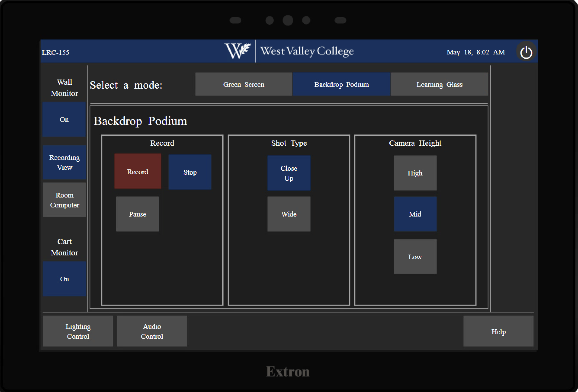The image size is (578, 392).
Task: Pause the recording
Action: (138, 214)
